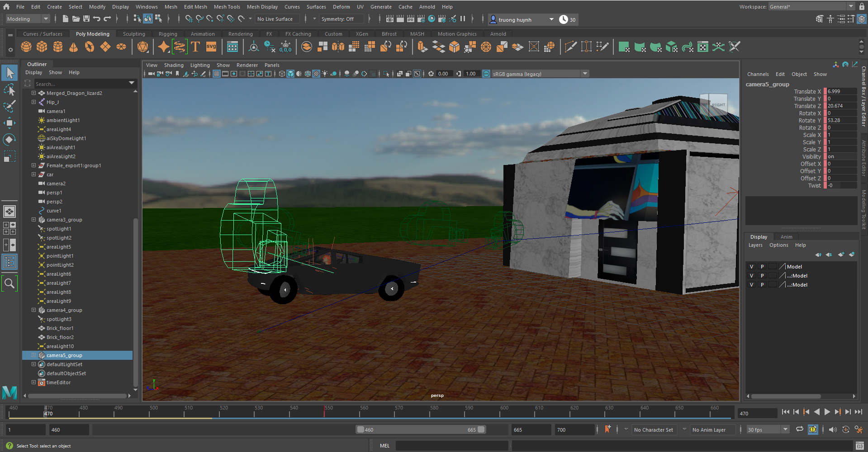Image resolution: width=868 pixels, height=452 pixels.
Task: Select the Lasso tool in the toolbox
Action: [x=9, y=89]
